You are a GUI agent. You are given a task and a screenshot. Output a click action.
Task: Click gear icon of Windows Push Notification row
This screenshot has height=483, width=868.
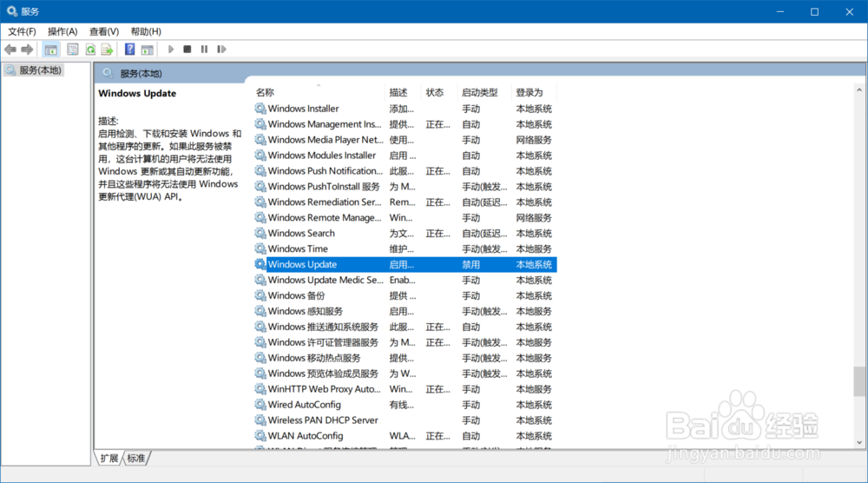click(260, 170)
